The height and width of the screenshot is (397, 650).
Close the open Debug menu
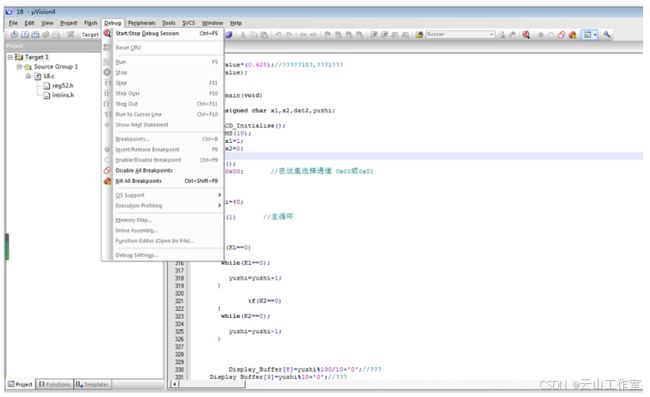point(112,23)
